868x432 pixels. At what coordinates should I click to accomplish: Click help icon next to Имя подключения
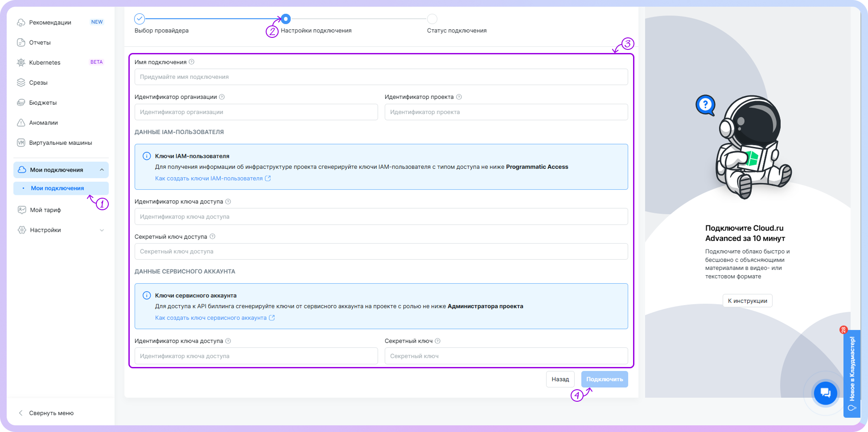point(192,62)
